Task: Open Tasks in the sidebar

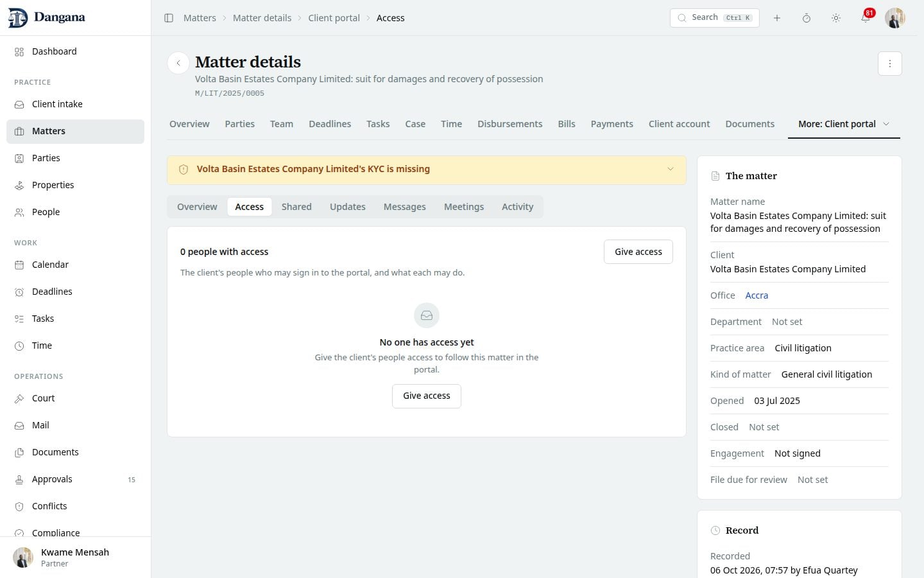Action: [75, 319]
